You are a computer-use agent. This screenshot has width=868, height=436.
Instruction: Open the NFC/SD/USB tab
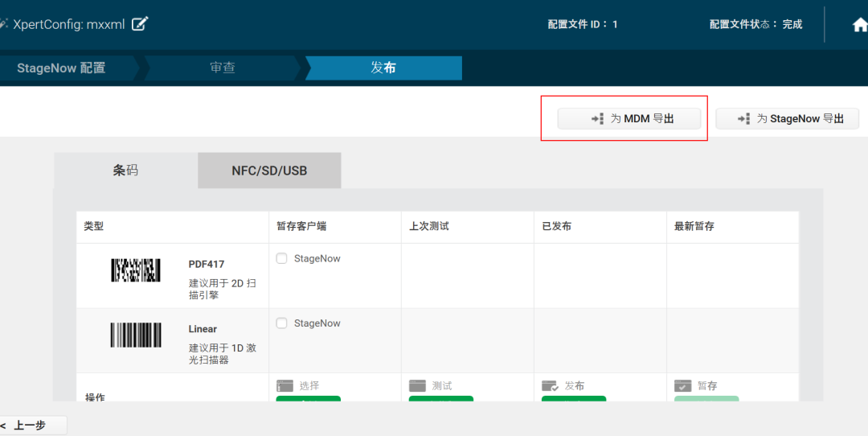(x=269, y=171)
